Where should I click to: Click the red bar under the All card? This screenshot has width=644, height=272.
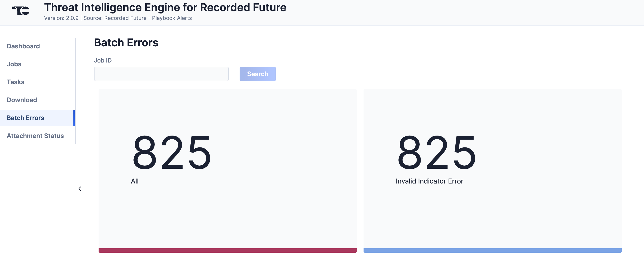pyautogui.click(x=227, y=250)
